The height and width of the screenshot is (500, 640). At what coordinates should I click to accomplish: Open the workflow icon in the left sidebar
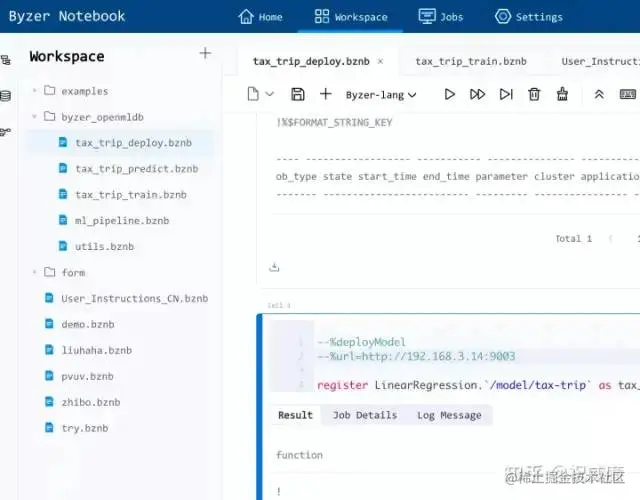click(x=5, y=132)
